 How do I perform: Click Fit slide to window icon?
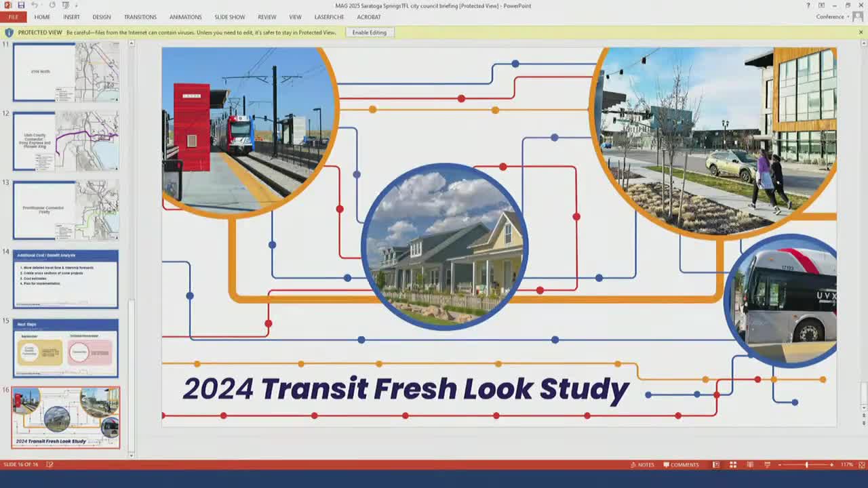(861, 465)
